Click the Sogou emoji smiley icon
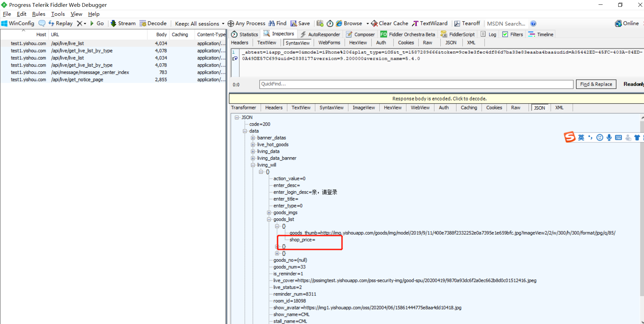The width and height of the screenshot is (644, 324). [x=600, y=137]
